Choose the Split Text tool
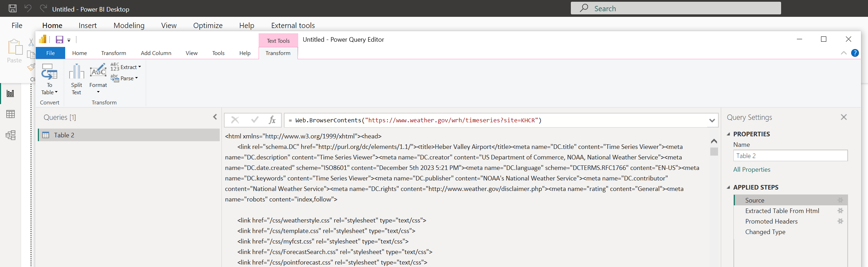This screenshot has height=267, width=868. click(76, 80)
